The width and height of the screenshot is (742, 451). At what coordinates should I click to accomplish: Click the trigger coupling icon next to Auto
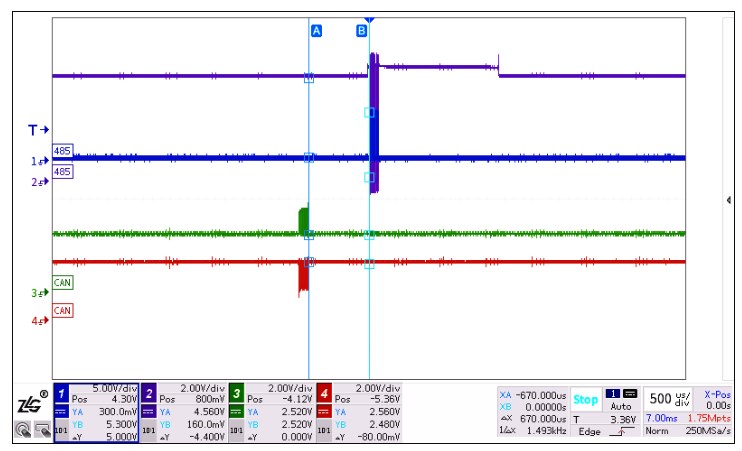pyautogui.click(x=630, y=394)
